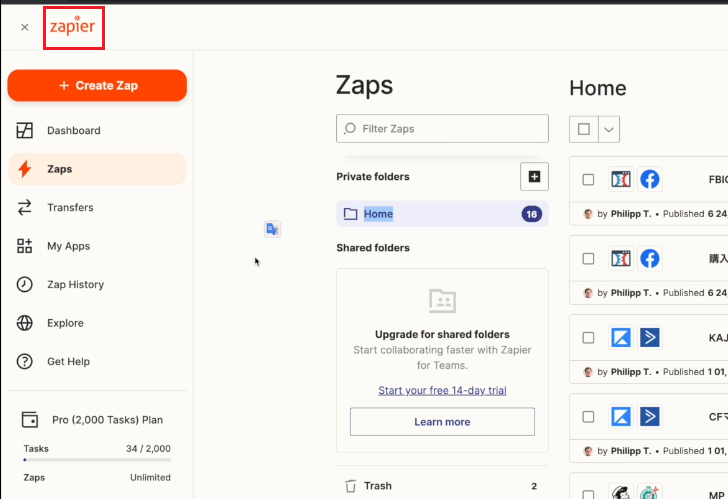
Task: Click ActiveCampaign icon in the CF Zap row
Action: pyautogui.click(x=650, y=416)
